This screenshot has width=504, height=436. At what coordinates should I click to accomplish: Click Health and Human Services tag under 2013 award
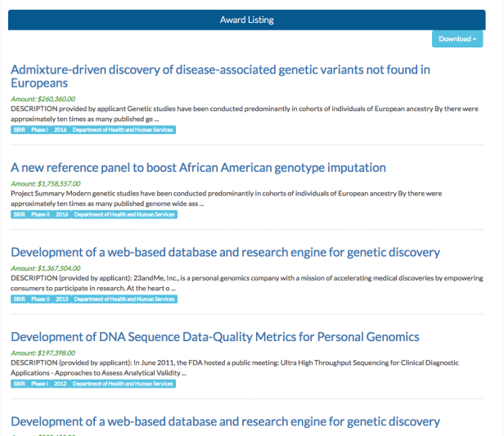(x=124, y=299)
